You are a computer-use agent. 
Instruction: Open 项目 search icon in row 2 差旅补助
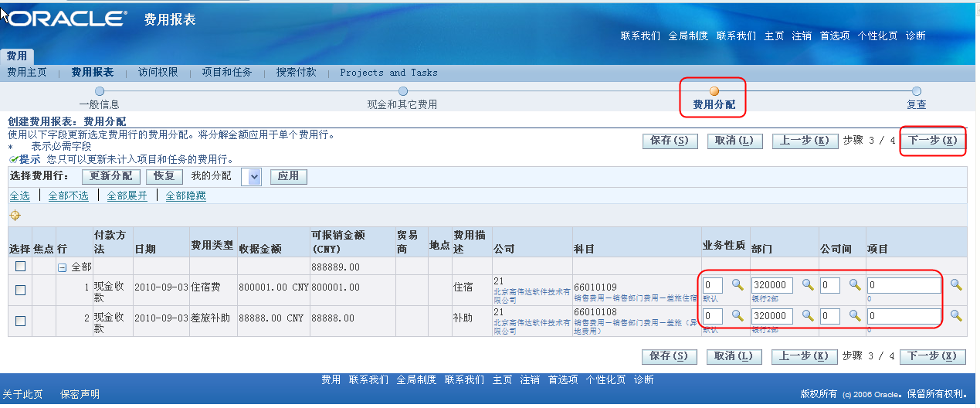956,316
